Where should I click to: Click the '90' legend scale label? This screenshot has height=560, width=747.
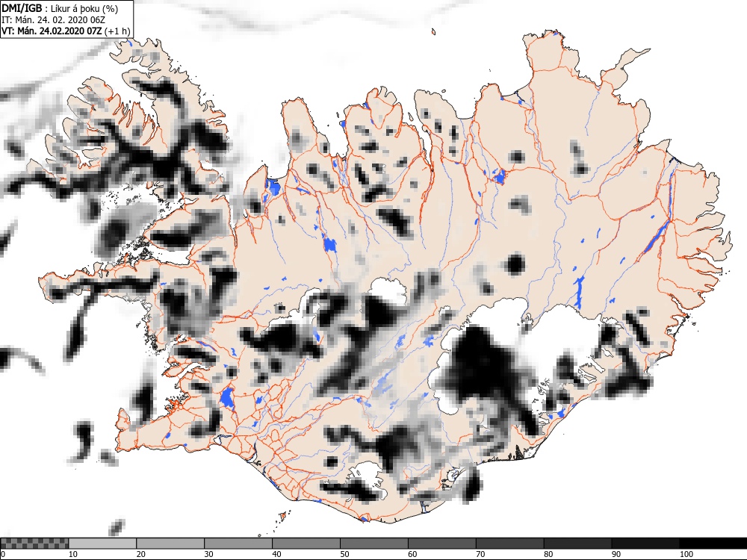click(x=616, y=554)
